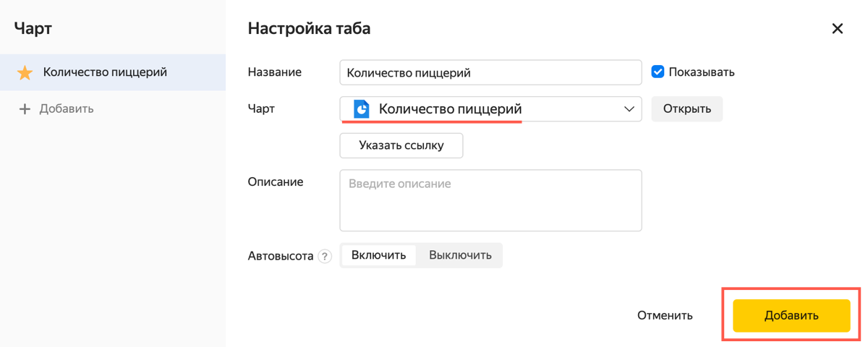868x347 pixels.
Task: Click the star icon beside Количество пиццерий tab
Action: coord(25,73)
